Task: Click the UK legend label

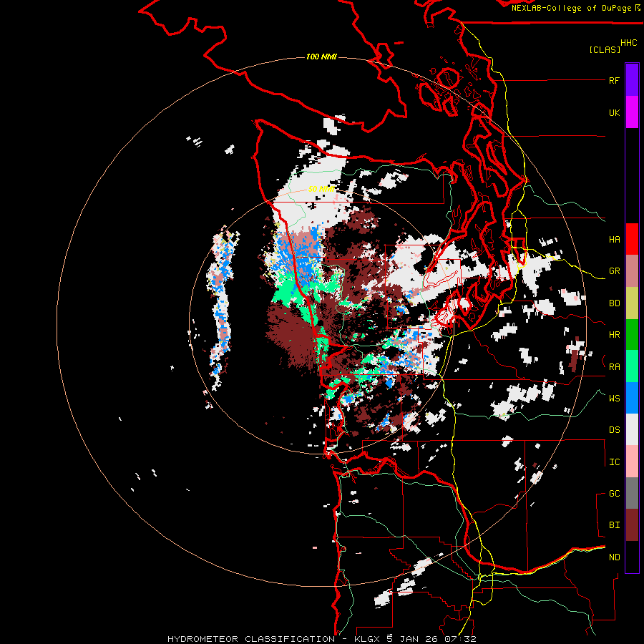Action: [614, 112]
